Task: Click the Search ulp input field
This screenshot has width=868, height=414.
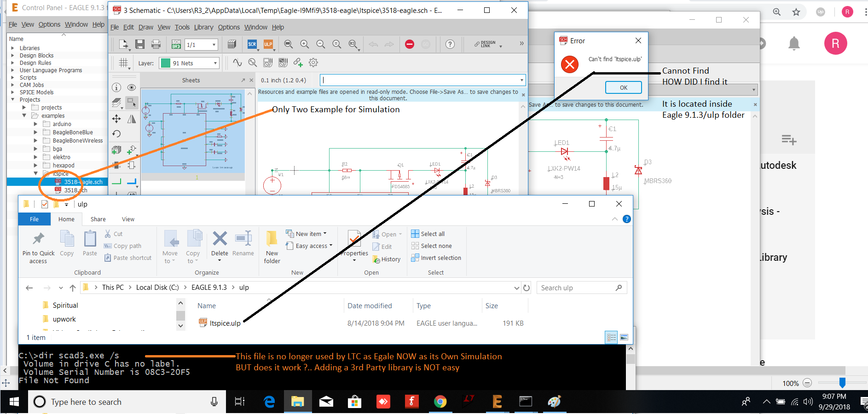Action: coord(582,288)
